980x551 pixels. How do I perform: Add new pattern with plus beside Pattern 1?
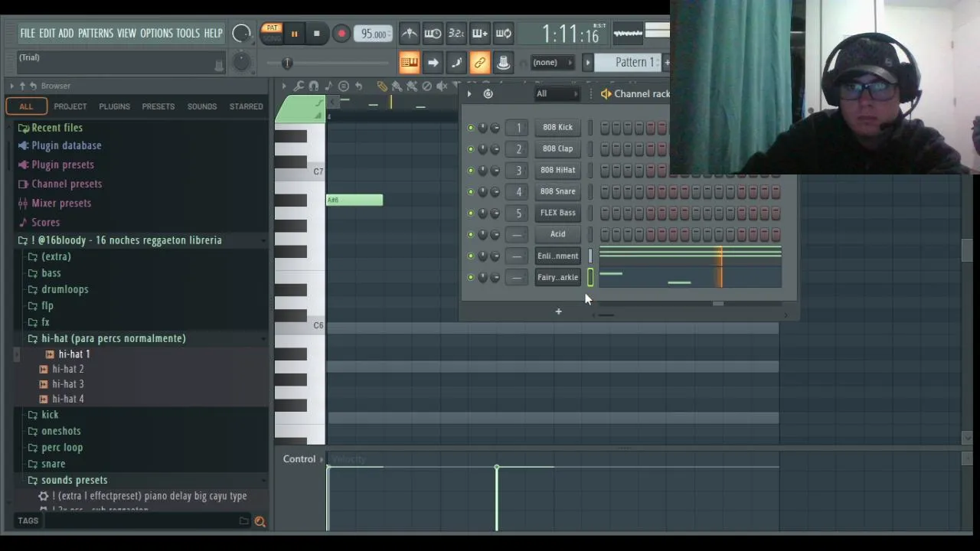(666, 63)
